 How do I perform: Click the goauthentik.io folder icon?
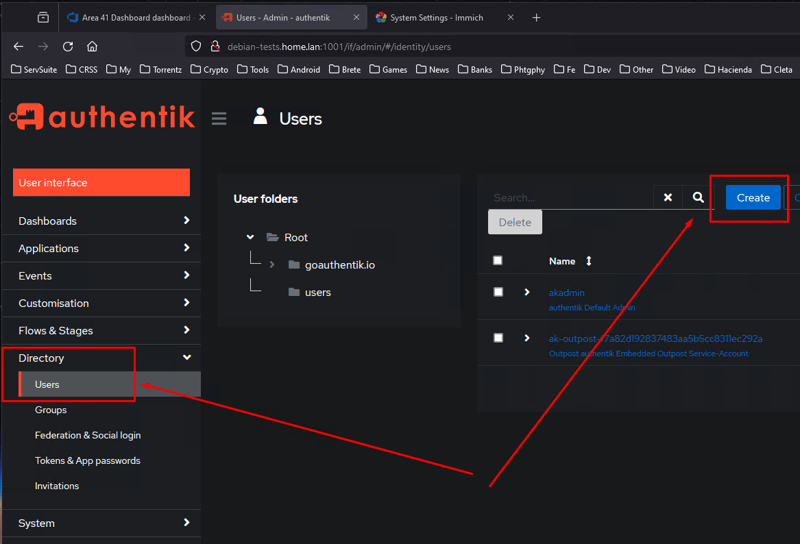(294, 264)
